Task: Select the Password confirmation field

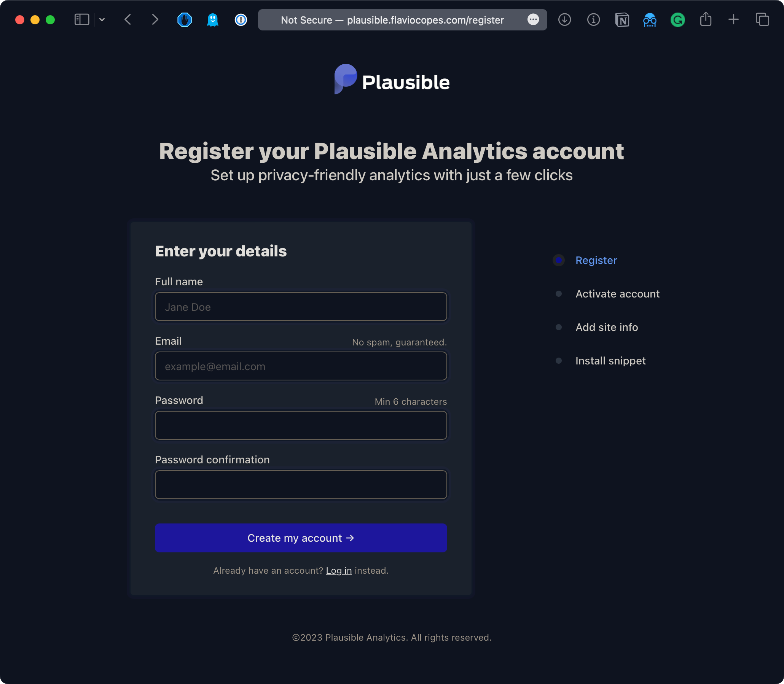Action: pos(301,485)
